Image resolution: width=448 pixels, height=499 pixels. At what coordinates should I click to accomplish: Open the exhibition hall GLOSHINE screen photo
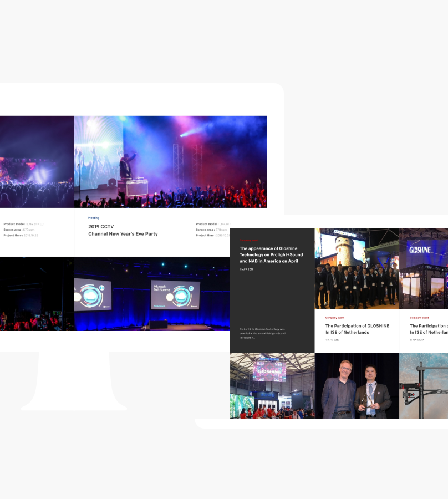272,386
